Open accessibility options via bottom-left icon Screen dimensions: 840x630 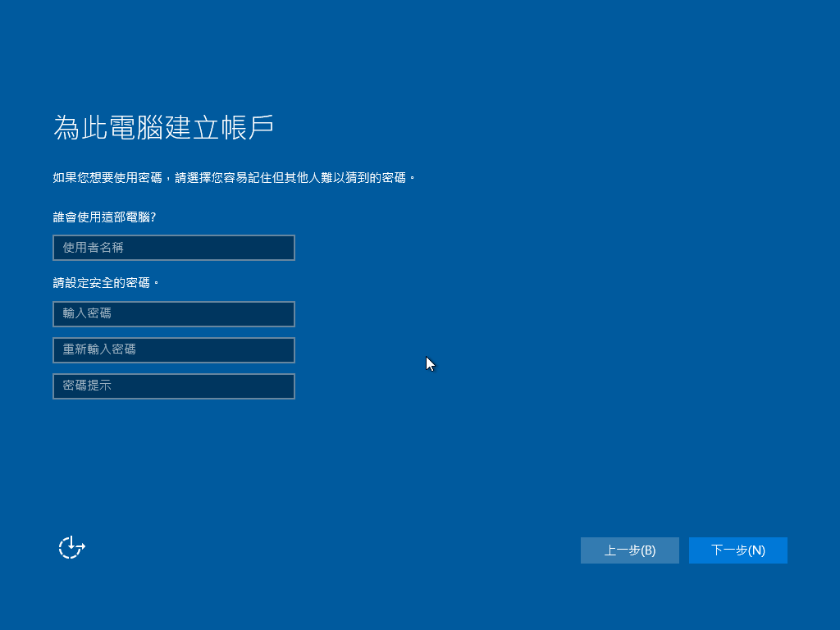(71, 547)
